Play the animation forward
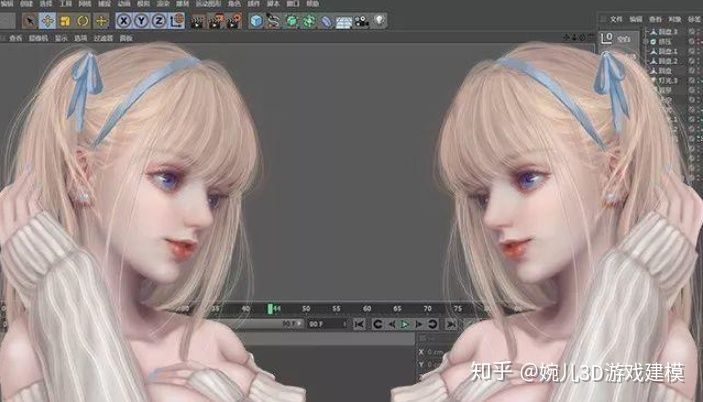 (x=405, y=324)
